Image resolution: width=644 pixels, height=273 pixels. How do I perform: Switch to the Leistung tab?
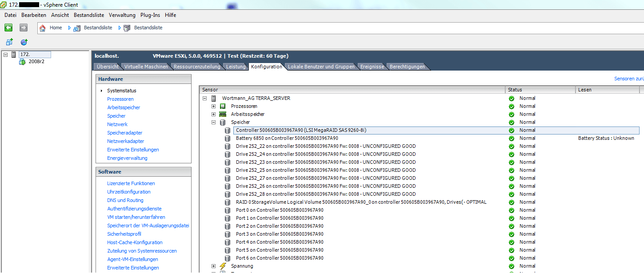[x=236, y=66]
